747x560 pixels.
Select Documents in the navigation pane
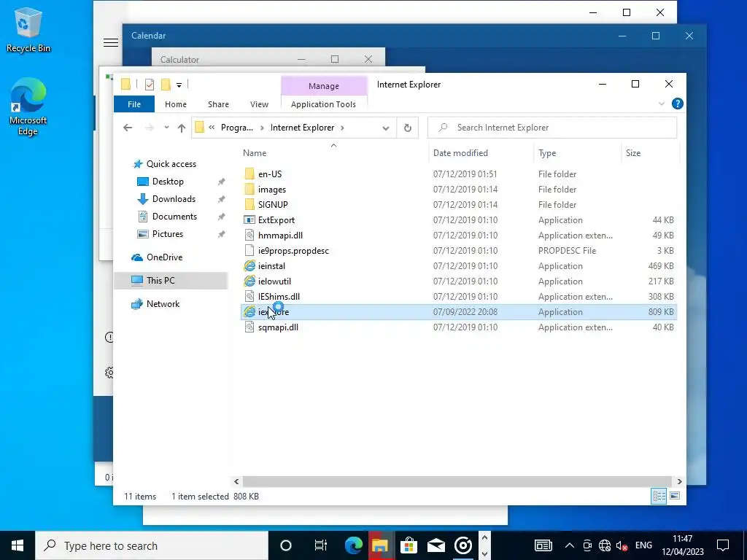[174, 217]
